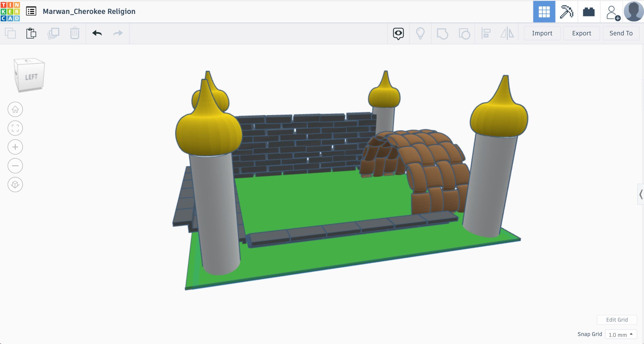The width and height of the screenshot is (644, 344).
Task: Toggle orthographic perspective view
Action: tap(15, 185)
